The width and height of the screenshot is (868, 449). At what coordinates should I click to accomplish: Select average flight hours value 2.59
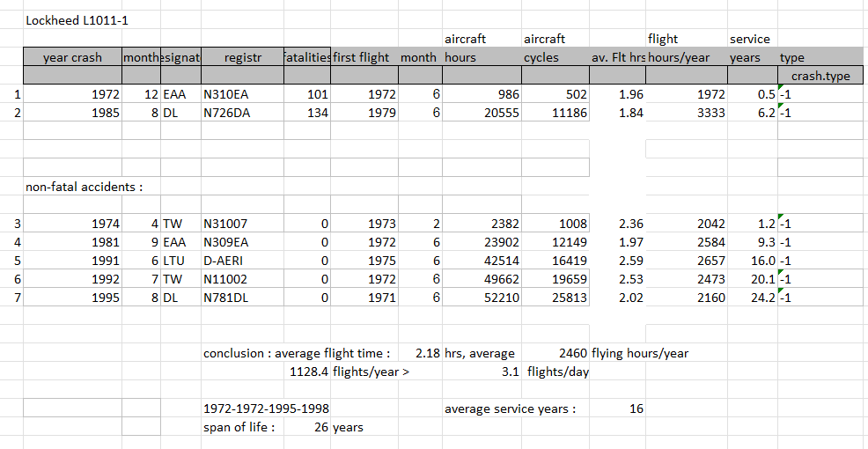coord(617,261)
